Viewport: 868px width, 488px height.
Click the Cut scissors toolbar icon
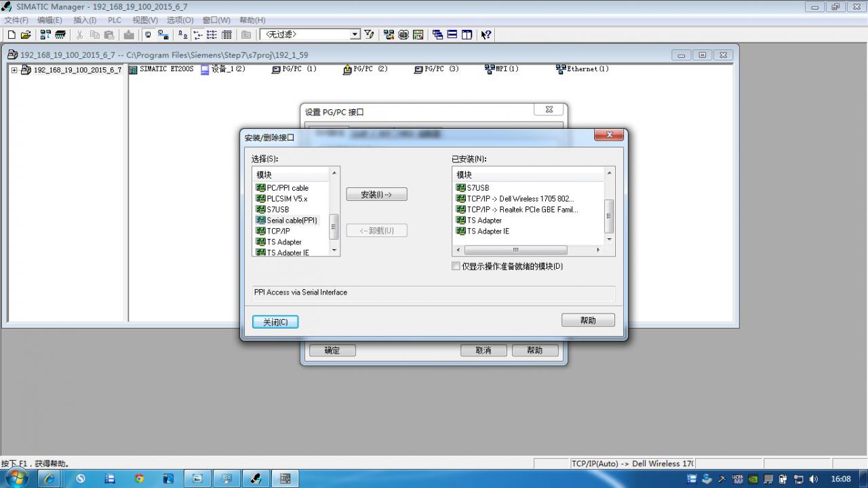pyautogui.click(x=79, y=35)
